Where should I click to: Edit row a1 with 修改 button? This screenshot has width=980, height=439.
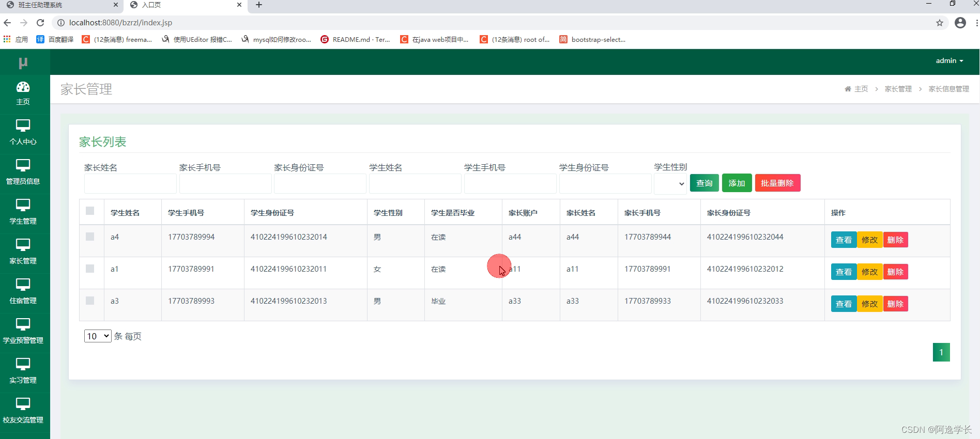click(870, 272)
